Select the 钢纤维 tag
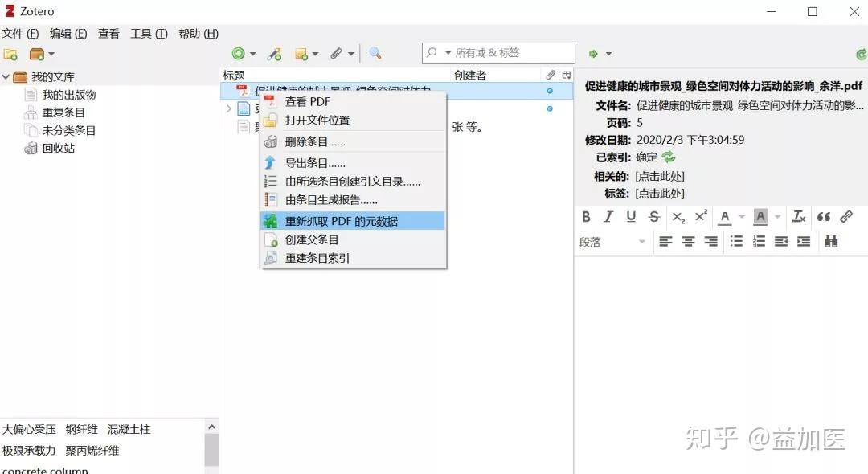This screenshot has height=474, width=868. [x=81, y=429]
